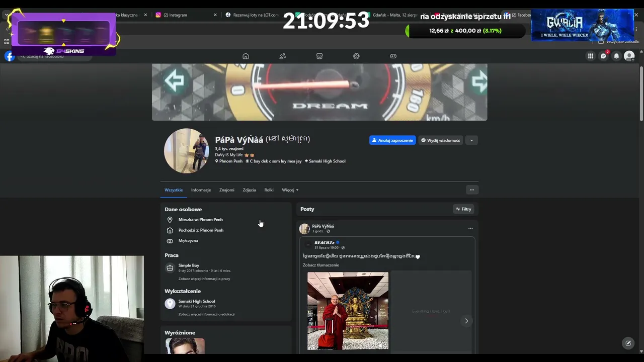Image resolution: width=644 pixels, height=362 pixels.
Task: Switch to the Instagram browser tab
Action: pos(184,15)
